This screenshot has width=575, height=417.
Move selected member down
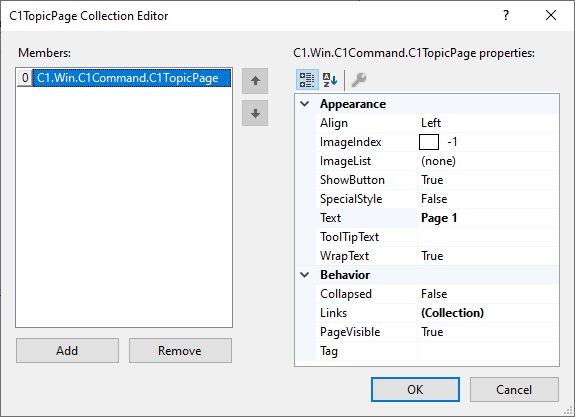255,113
